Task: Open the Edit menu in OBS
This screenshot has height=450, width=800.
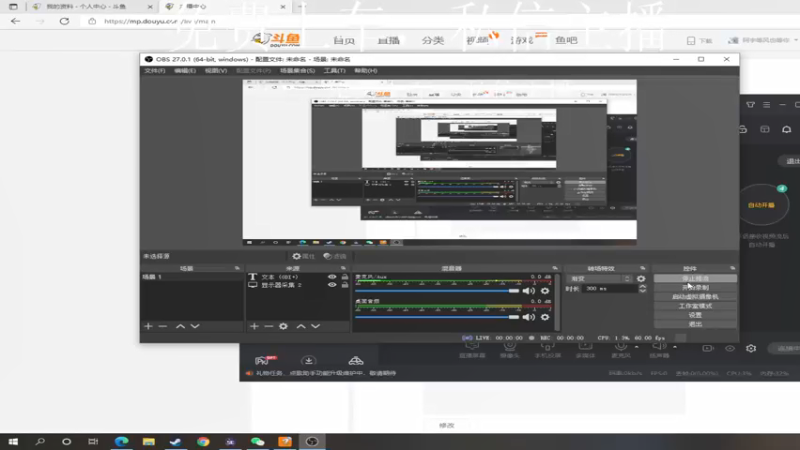Action: pyautogui.click(x=185, y=71)
